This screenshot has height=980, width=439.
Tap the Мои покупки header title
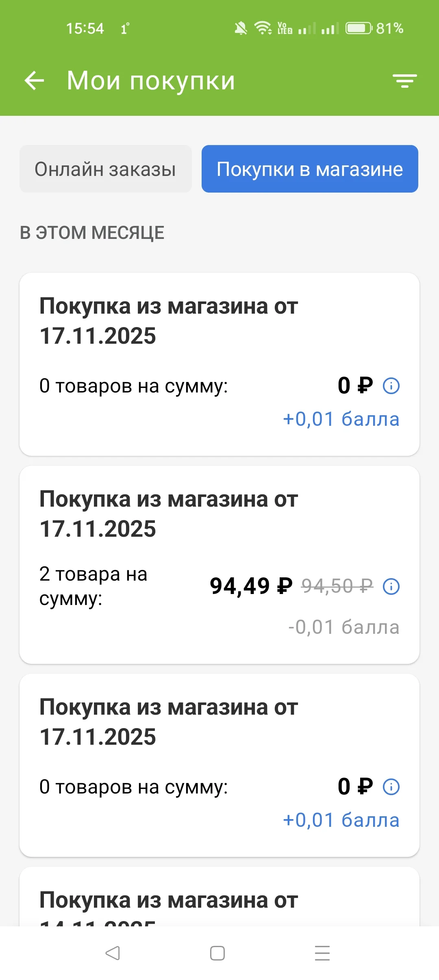click(151, 80)
